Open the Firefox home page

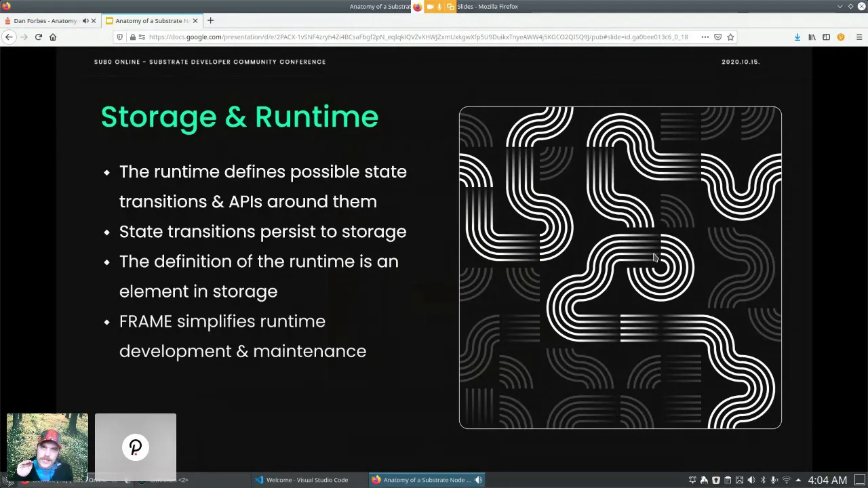(x=53, y=37)
